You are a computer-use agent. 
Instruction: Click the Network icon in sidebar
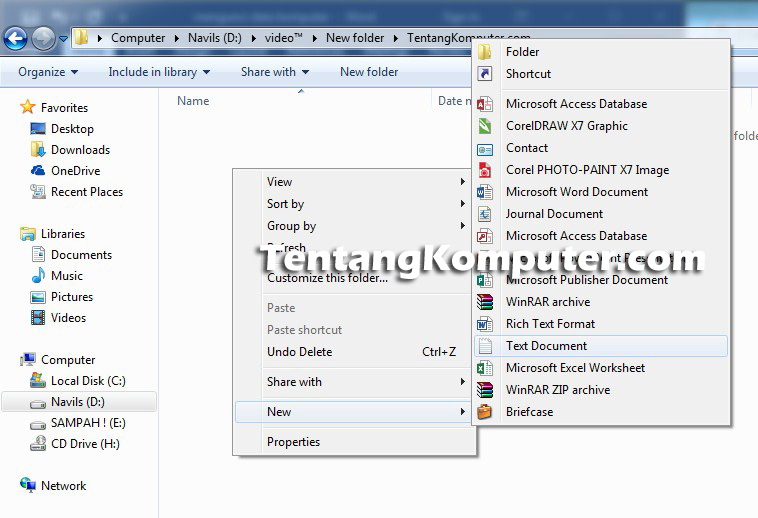28,485
